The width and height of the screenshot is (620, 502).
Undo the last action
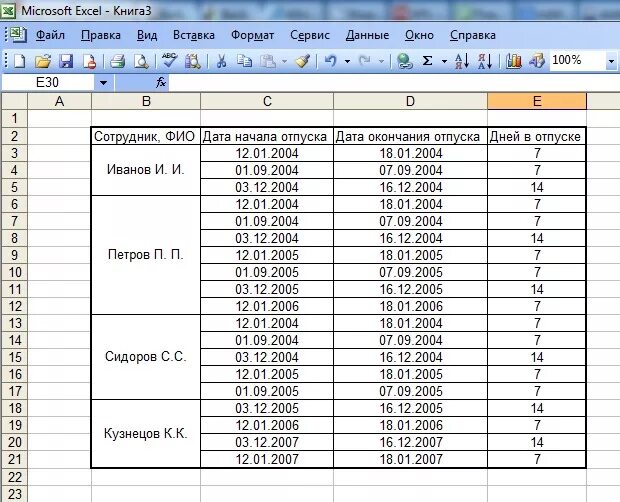(331, 61)
